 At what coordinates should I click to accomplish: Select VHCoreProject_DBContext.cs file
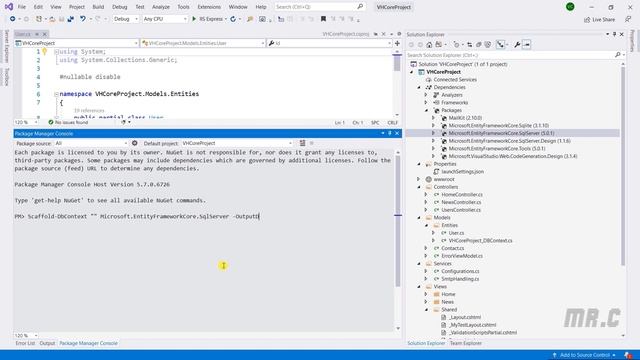click(x=480, y=241)
